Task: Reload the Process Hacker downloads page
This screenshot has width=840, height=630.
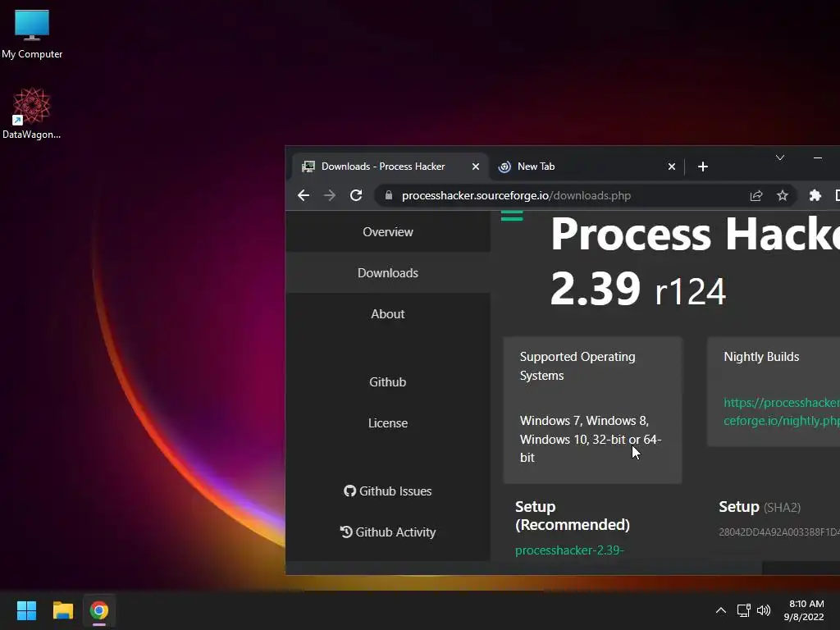Action: click(356, 195)
